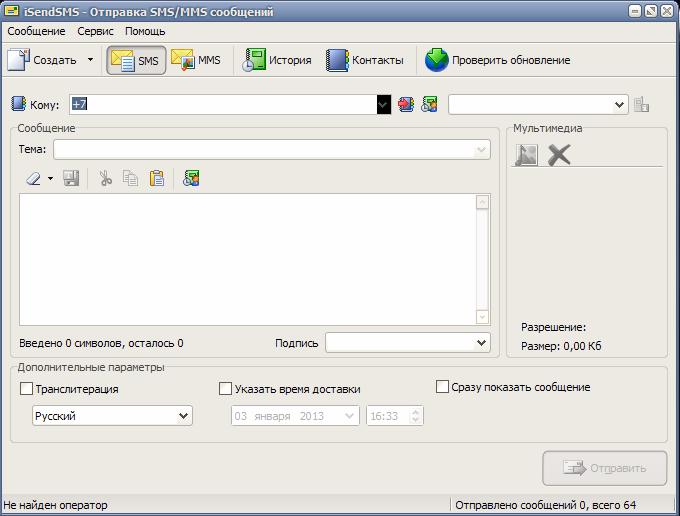Open the Контакты address book
The height and width of the screenshot is (516, 680).
point(365,60)
